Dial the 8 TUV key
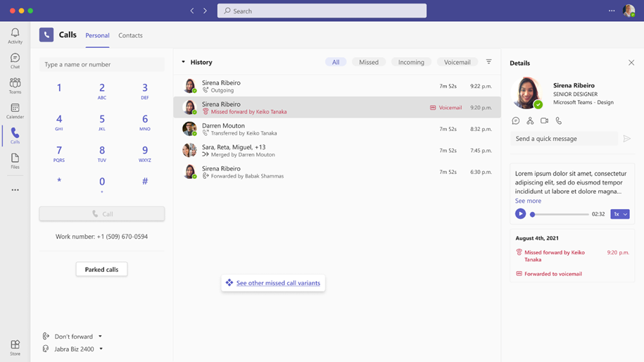Screen dimensions: 644x362 tap(102, 153)
